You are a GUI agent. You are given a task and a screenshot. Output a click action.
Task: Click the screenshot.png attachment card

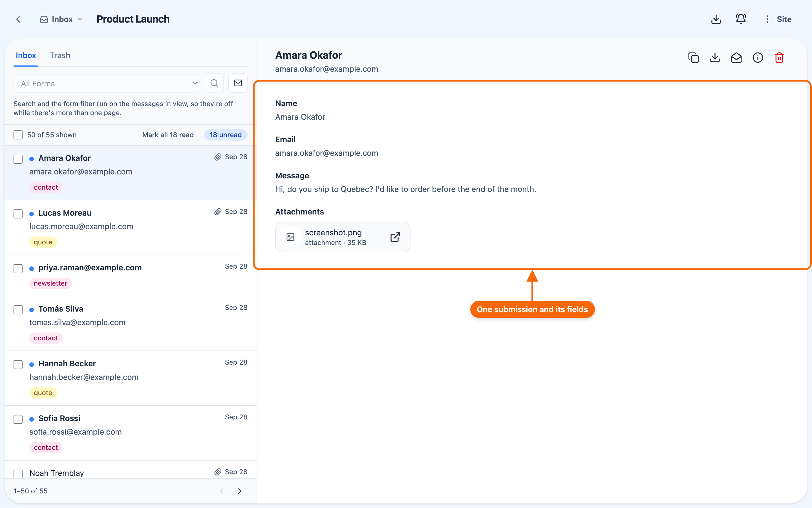pos(343,237)
